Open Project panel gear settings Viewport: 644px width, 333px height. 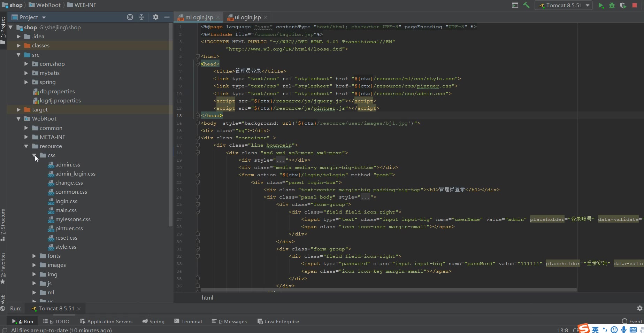pos(156,17)
